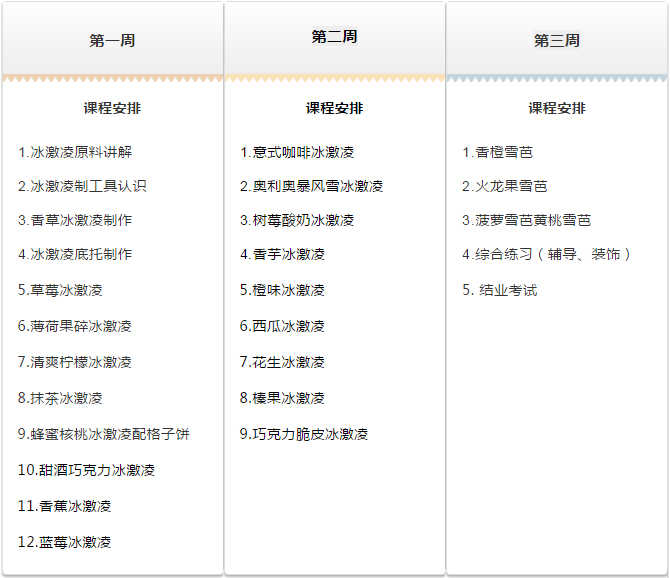Select the 第一周 column header

coord(112,41)
